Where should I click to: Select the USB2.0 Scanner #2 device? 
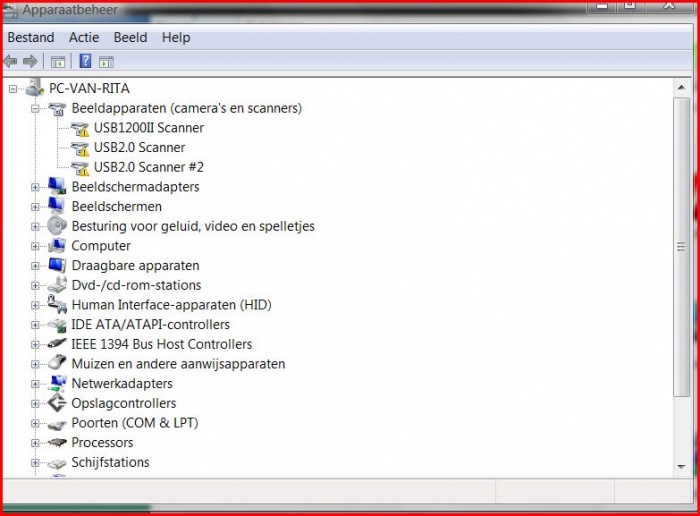pos(149,167)
